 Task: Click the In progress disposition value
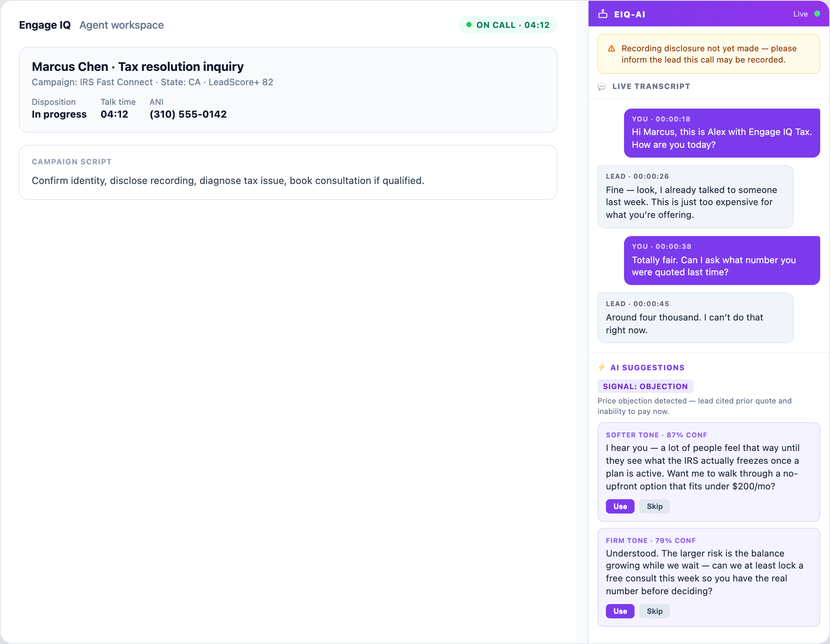[x=59, y=114]
